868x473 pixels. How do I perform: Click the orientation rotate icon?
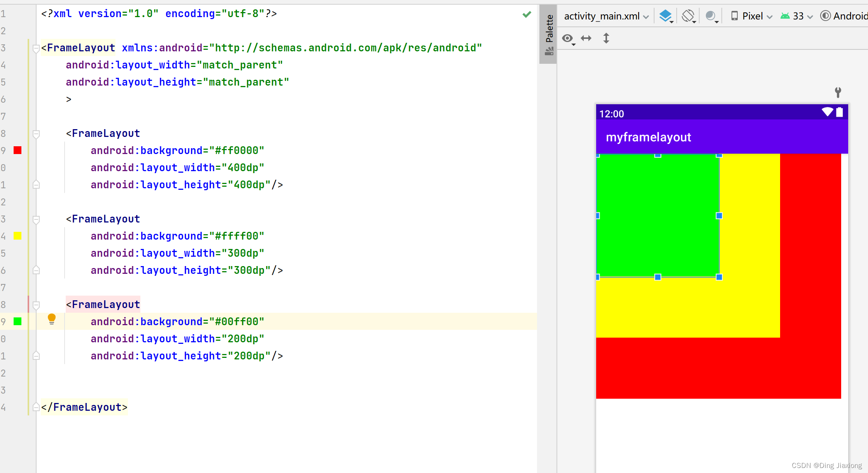click(x=689, y=16)
